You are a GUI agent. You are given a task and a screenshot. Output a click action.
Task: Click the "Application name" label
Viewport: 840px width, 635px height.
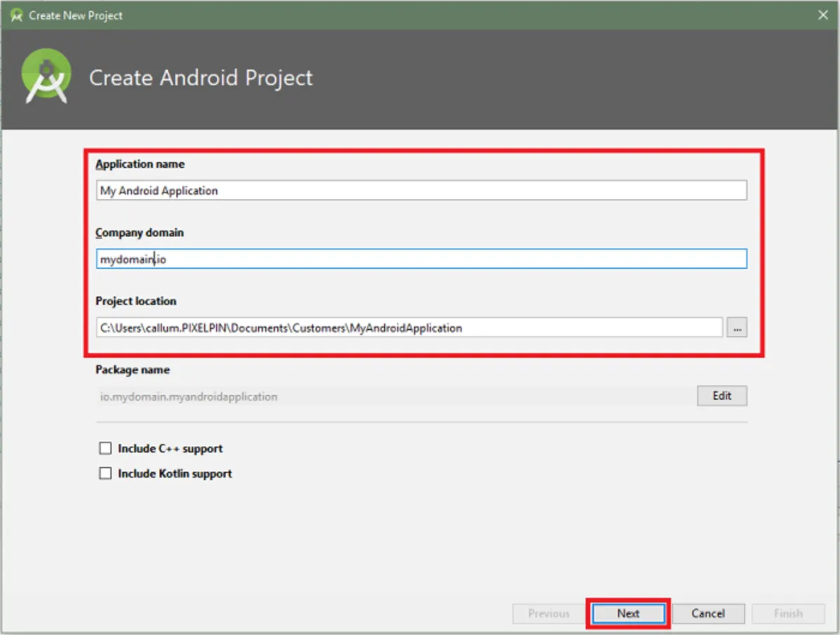(x=140, y=164)
